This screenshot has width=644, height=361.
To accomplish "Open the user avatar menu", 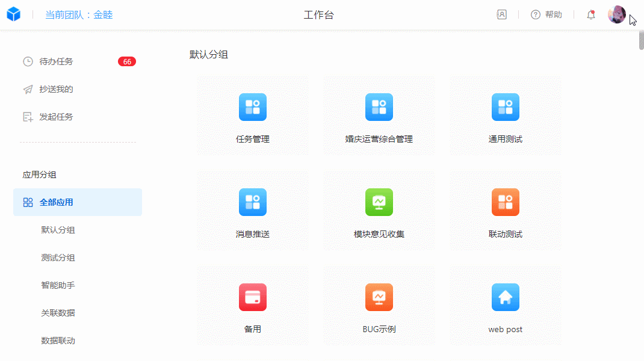I will tap(616, 14).
